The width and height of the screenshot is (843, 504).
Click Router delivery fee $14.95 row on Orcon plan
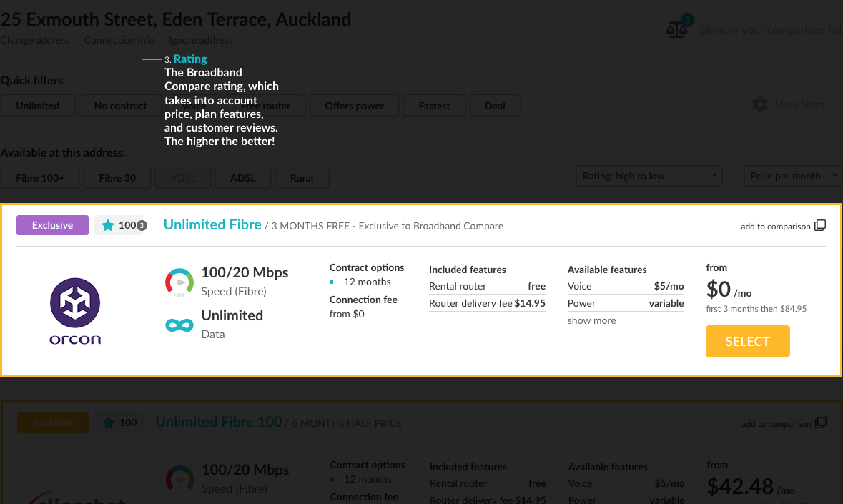point(487,303)
